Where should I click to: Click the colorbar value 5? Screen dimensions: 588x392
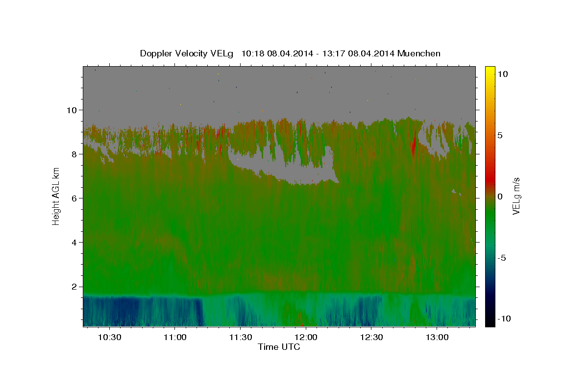click(x=500, y=135)
